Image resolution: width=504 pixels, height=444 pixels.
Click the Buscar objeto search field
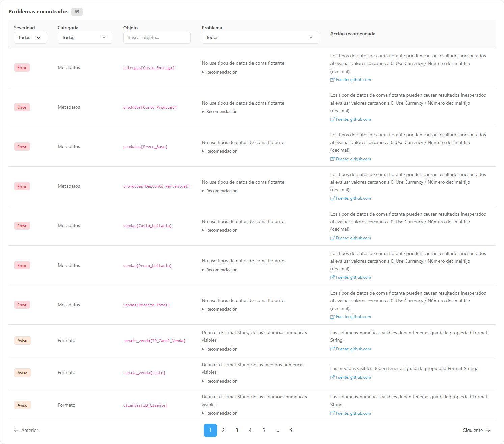coord(157,37)
